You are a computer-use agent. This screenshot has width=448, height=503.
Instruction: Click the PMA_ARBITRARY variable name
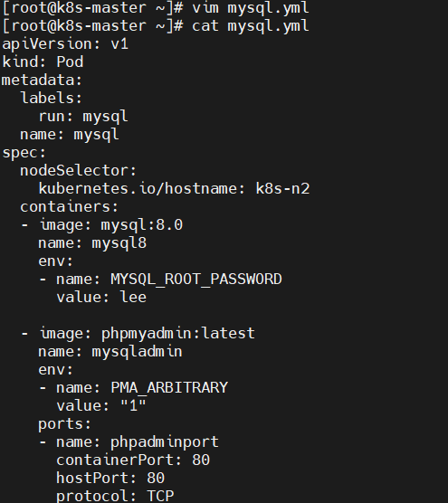pyautogui.click(x=169, y=388)
